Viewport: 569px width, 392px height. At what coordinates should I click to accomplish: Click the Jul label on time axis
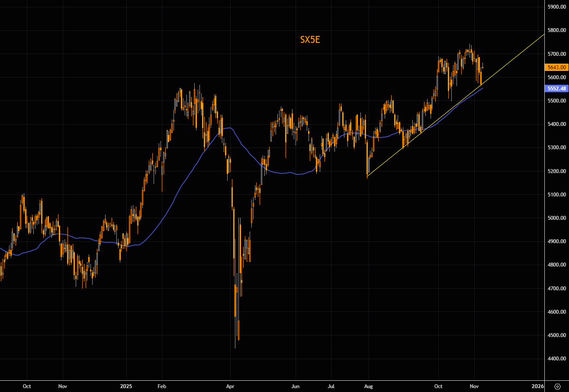[331, 386]
